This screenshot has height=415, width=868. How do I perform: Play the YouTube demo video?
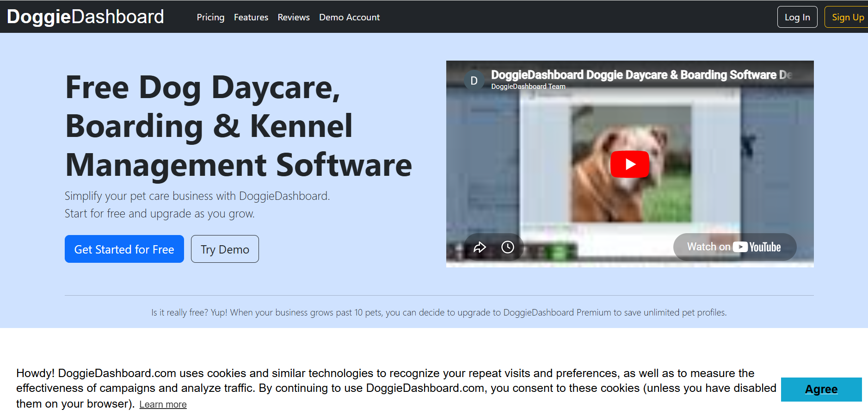pyautogui.click(x=629, y=164)
